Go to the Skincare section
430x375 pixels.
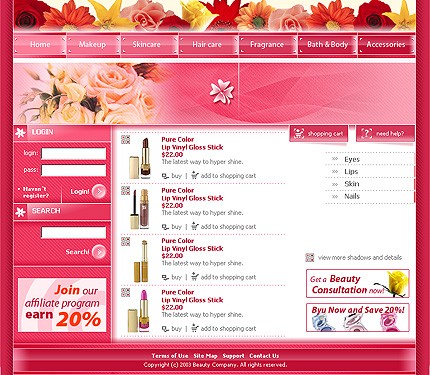[150, 44]
